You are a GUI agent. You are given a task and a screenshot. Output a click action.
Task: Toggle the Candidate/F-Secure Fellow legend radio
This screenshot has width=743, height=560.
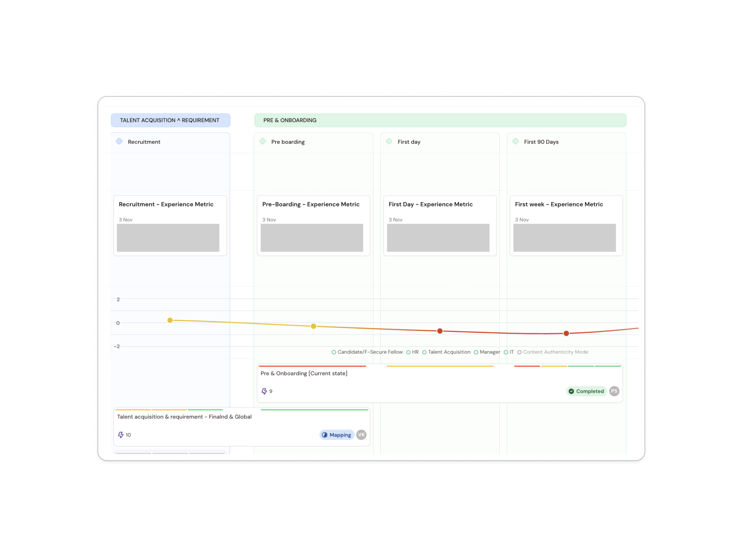pyautogui.click(x=334, y=352)
